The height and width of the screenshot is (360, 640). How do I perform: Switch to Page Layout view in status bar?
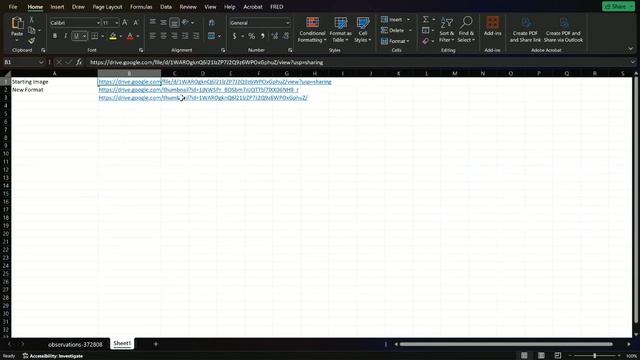[541, 356]
